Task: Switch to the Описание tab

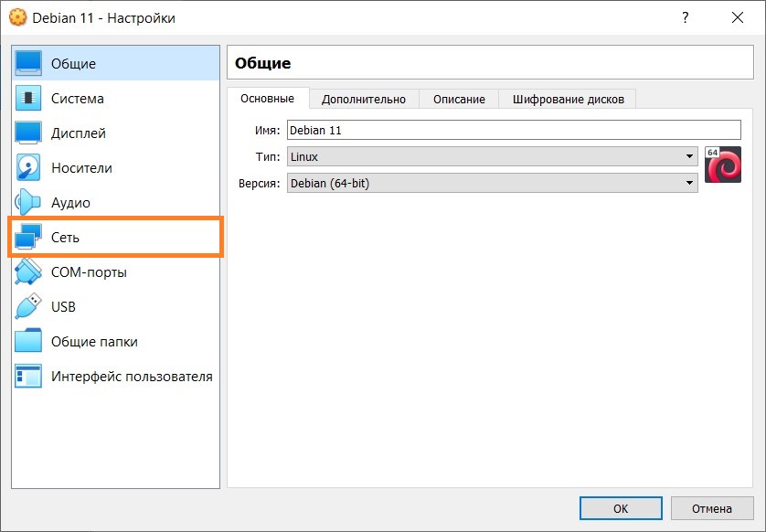Action: [459, 99]
